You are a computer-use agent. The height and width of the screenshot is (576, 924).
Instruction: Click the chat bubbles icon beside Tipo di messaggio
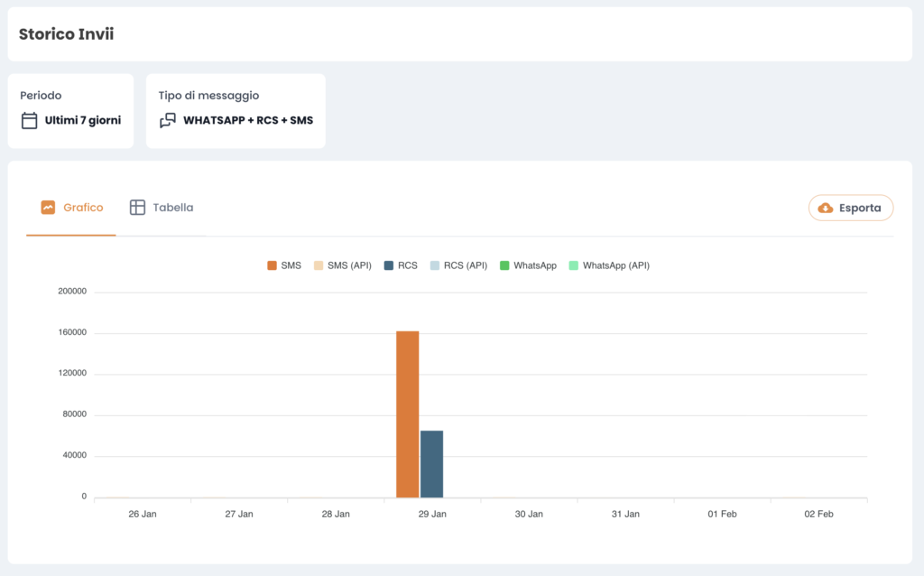168,119
